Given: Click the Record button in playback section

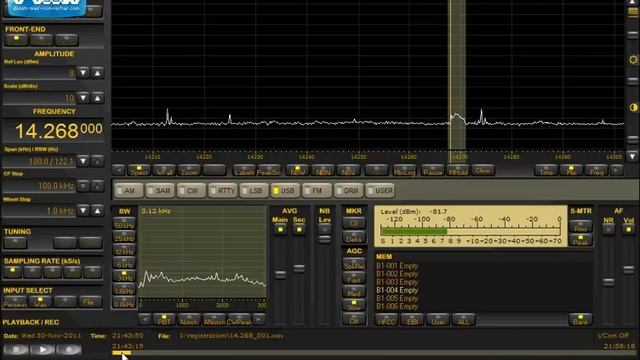Looking at the screenshot, I should [69, 350].
